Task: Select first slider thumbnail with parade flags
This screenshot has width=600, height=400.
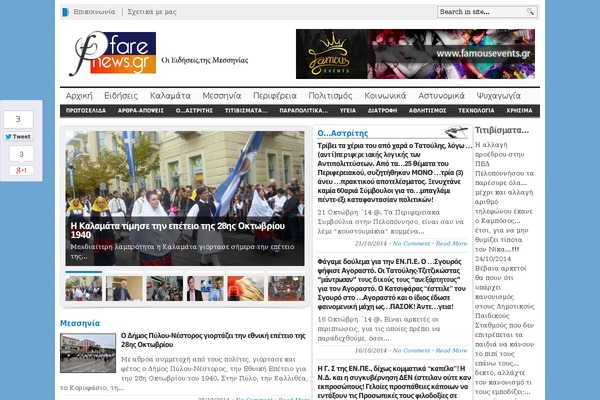Action: coord(84,288)
